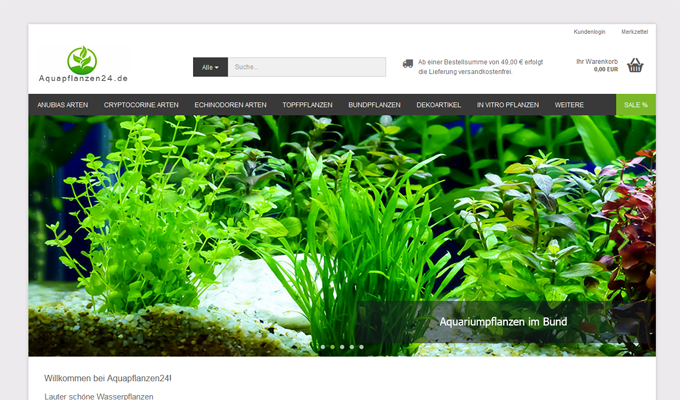Screen dimensions: 680x400
Task: Open the Merkzettel link
Action: [634, 32]
